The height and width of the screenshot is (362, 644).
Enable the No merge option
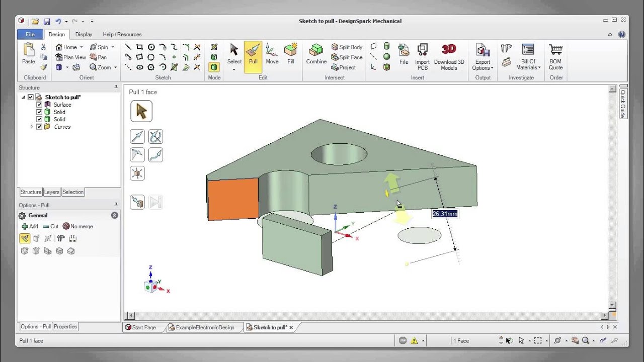(78, 226)
